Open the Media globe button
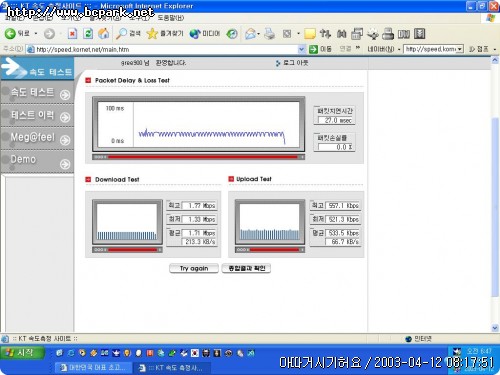This screenshot has width=500, height=375. pyautogui.click(x=205, y=33)
